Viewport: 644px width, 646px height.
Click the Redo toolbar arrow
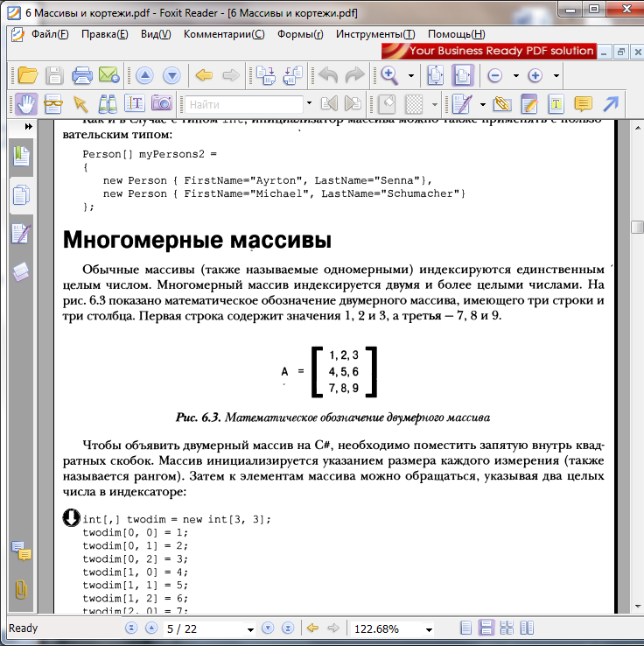click(x=355, y=75)
